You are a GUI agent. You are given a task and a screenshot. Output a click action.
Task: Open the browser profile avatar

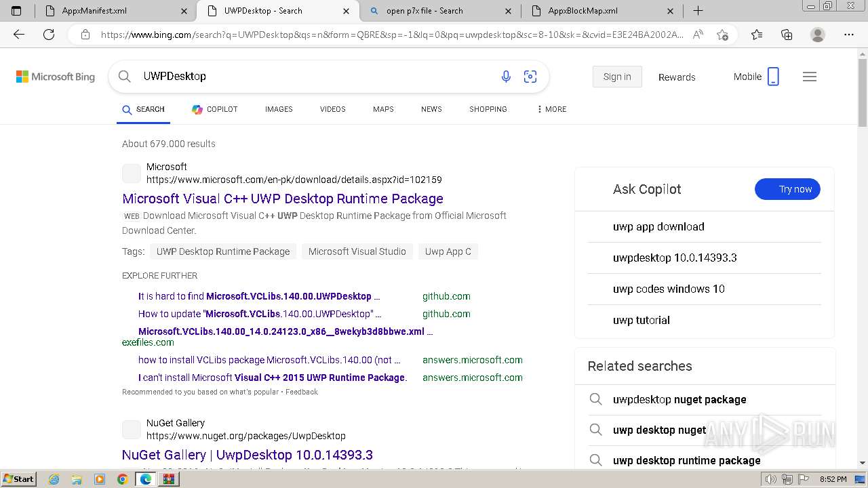[818, 35]
